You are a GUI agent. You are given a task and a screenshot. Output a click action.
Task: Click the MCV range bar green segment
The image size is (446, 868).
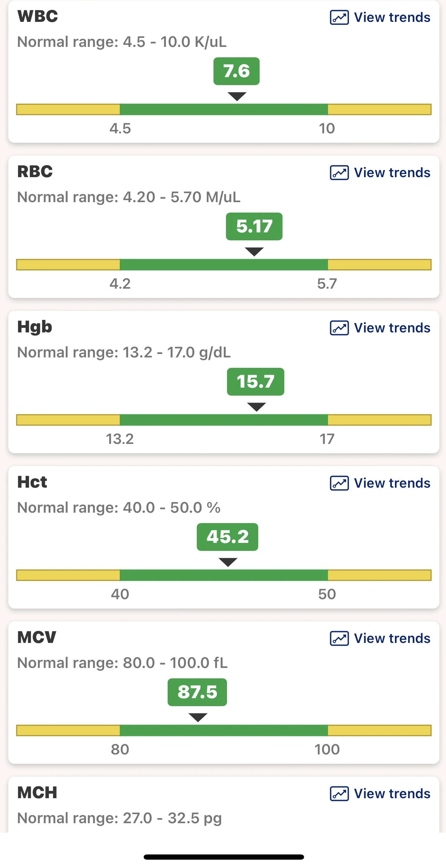224,730
